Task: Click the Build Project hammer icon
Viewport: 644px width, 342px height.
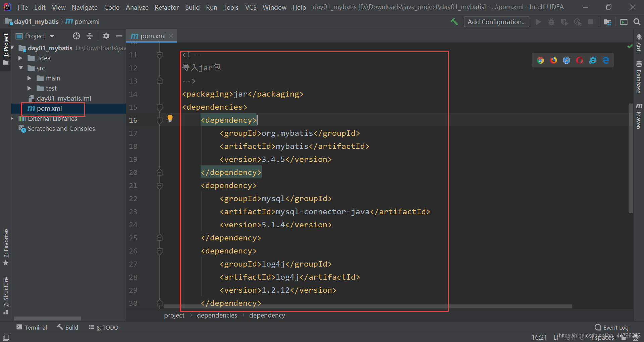Action: 454,22
